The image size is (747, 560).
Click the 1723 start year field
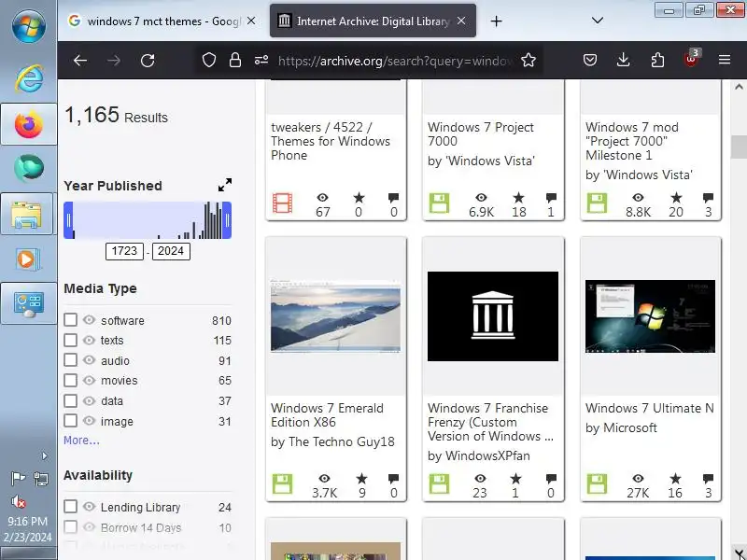pos(124,251)
